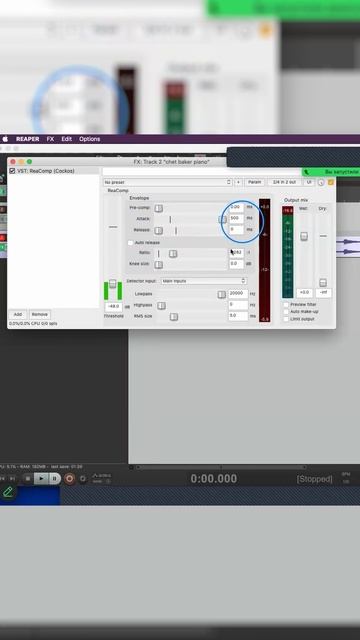Screen dimensions: 360x640
Task: Click the Param button
Action: pyautogui.click(x=254, y=182)
